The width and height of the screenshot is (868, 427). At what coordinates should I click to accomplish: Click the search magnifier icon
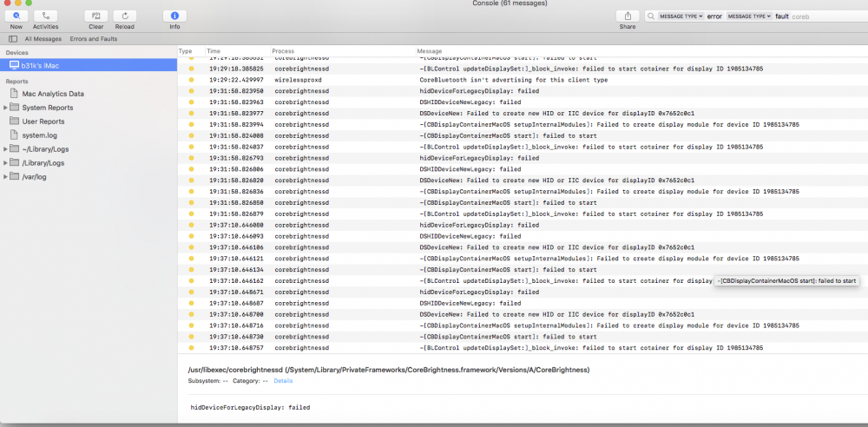pos(651,16)
